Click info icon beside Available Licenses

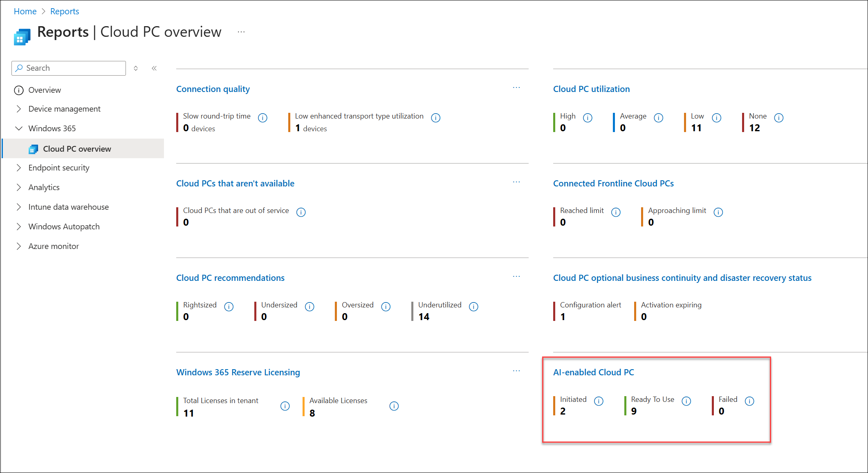point(394,406)
